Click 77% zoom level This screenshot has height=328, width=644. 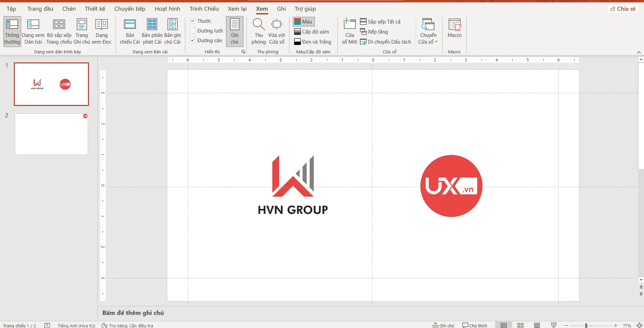(627, 325)
